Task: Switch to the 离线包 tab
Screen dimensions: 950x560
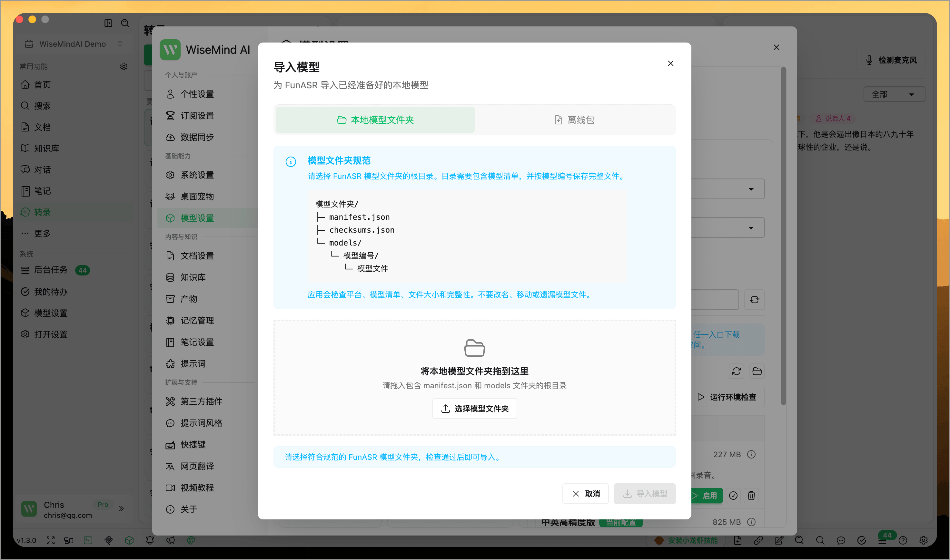Action: (x=574, y=120)
